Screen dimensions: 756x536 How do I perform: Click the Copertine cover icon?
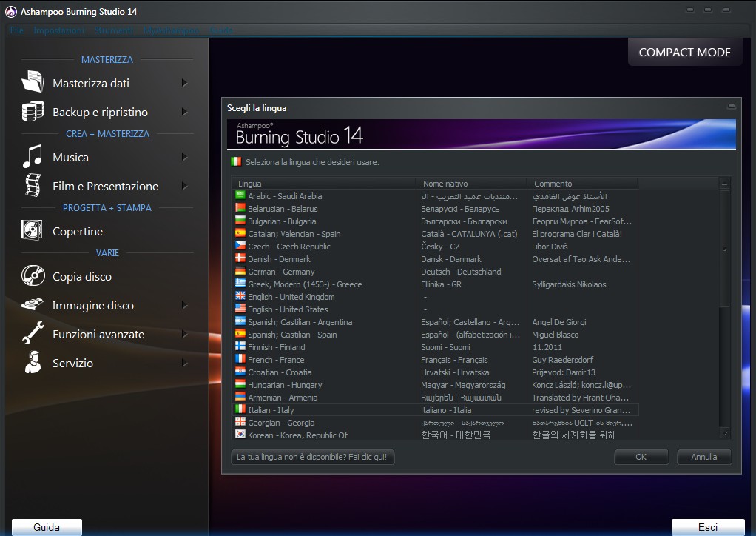pyautogui.click(x=32, y=230)
